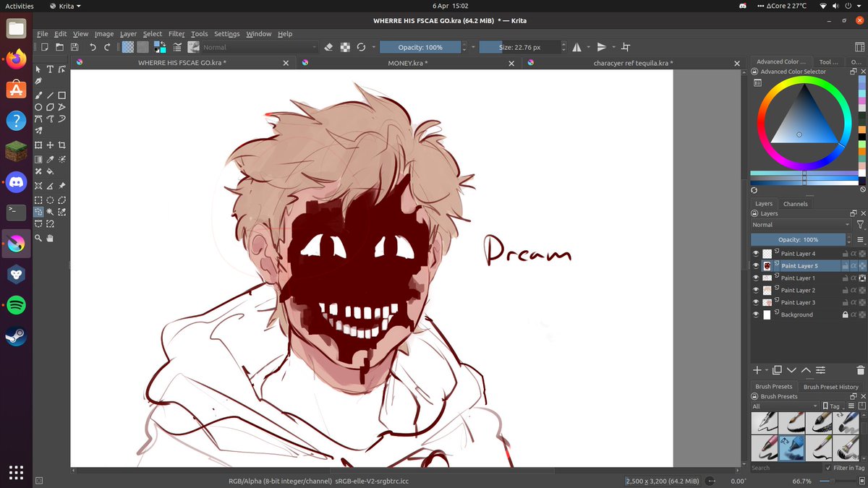Screen dimensions: 868x488
Task: Delete the layer with trash icon
Action: 859,369
